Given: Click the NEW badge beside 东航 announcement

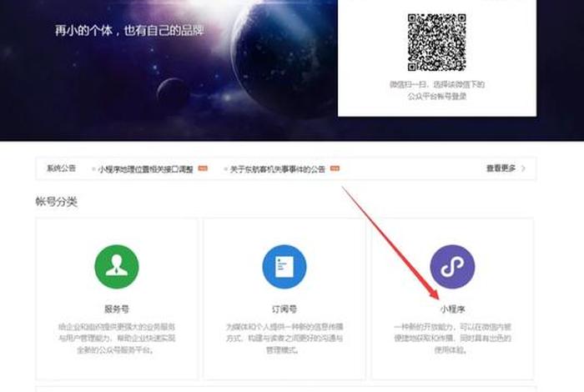Looking at the screenshot, I should [x=335, y=168].
